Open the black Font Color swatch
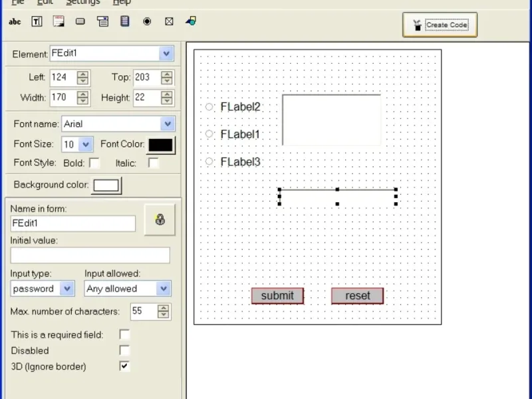 point(161,145)
